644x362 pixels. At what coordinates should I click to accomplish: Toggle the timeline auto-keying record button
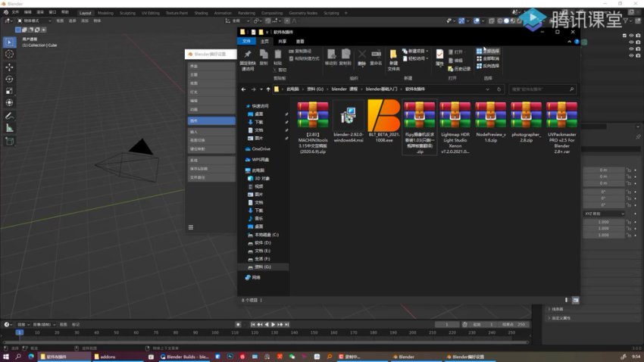(238, 324)
